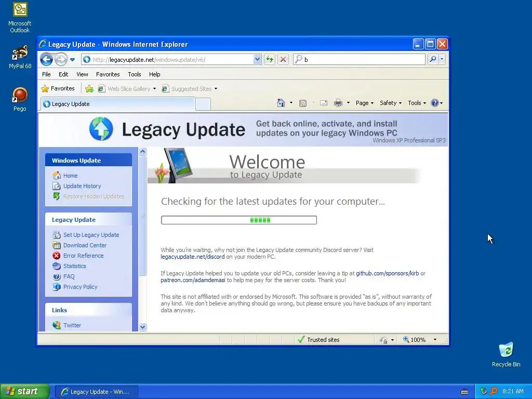This screenshot has width=532, height=399.
Task: Click the Print icon
Action: (338, 103)
